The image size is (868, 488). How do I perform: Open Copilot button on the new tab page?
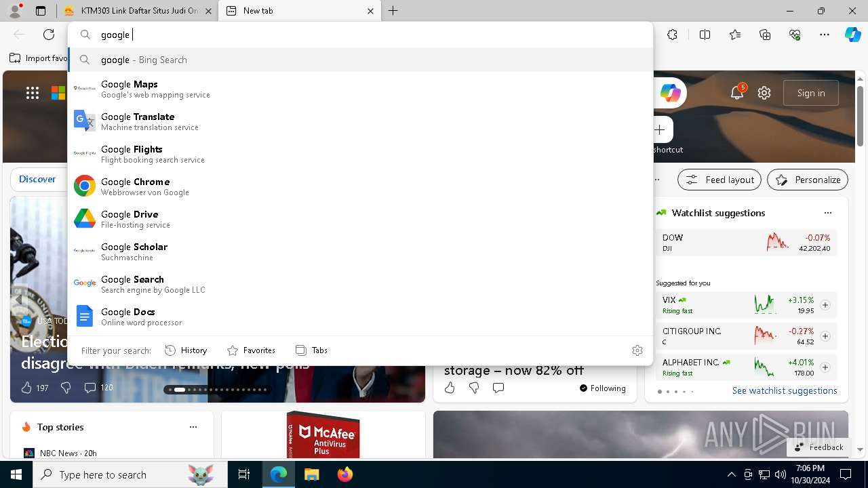click(670, 93)
